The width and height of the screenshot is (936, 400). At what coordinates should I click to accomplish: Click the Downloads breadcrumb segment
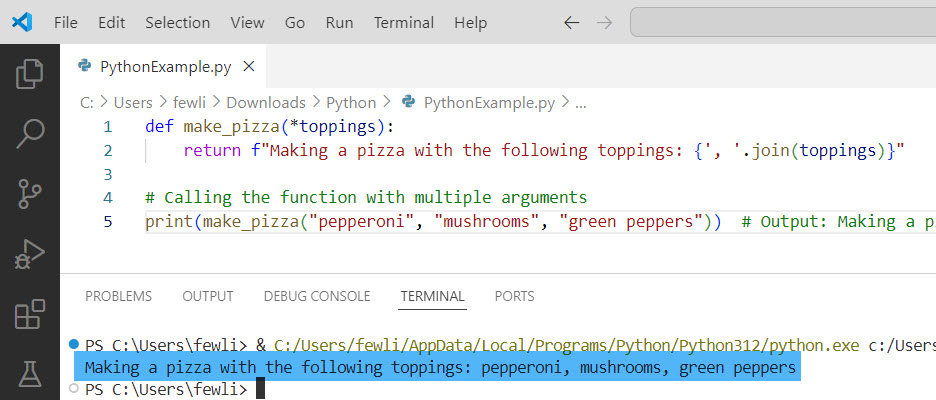coord(266,103)
